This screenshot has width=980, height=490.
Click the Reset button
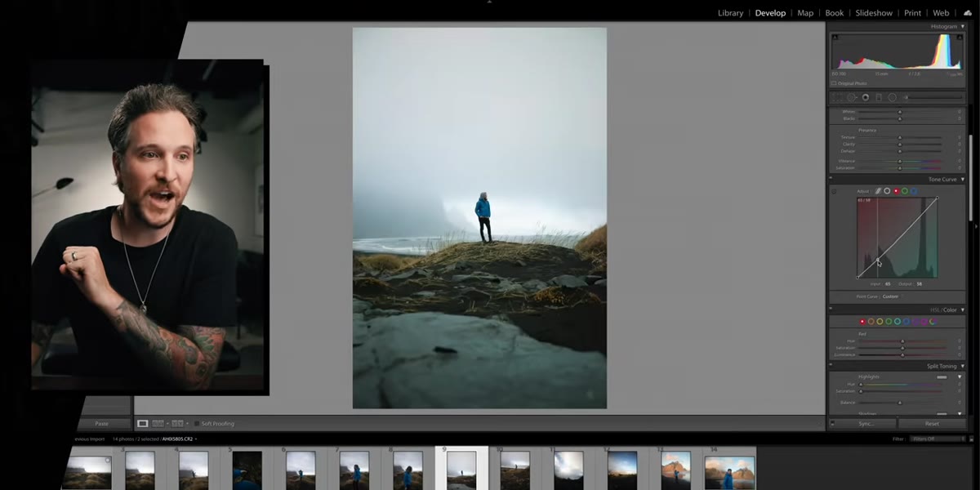[932, 424]
